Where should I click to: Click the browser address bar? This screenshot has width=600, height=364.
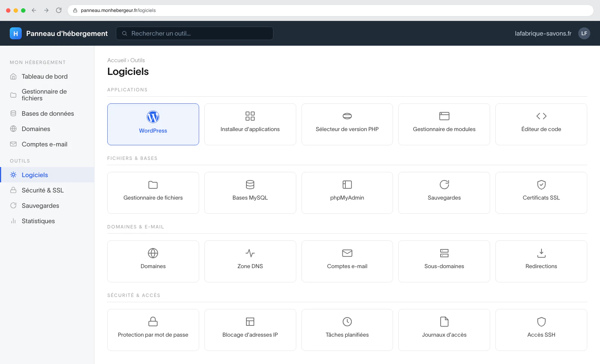(330, 10)
